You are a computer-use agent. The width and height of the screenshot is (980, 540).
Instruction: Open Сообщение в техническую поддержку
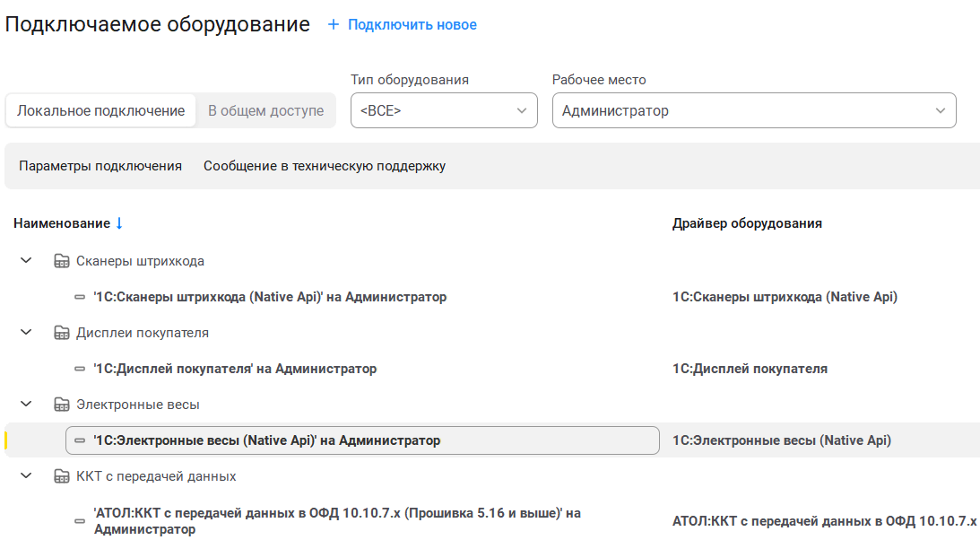pyautogui.click(x=324, y=166)
